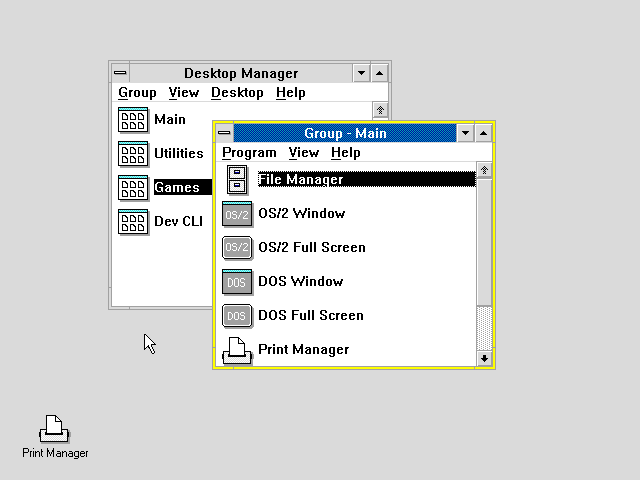Click the File Manager cabinet icon
The height and width of the screenshot is (480, 640).
pyautogui.click(x=237, y=180)
